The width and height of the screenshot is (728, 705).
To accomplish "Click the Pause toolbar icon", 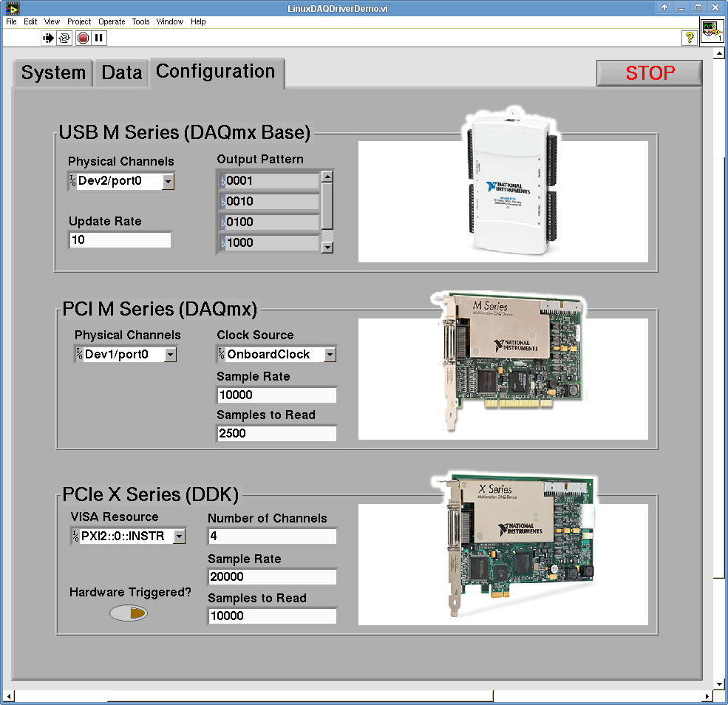I will click(x=99, y=38).
